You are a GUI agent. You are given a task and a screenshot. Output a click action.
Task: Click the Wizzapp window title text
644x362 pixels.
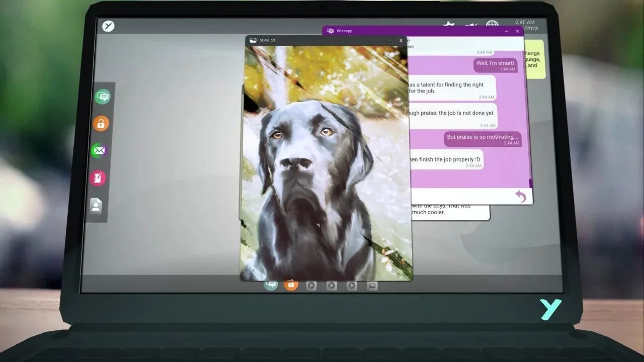click(345, 31)
